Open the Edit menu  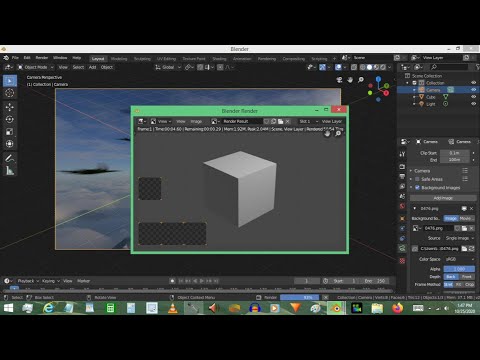(x=27, y=58)
